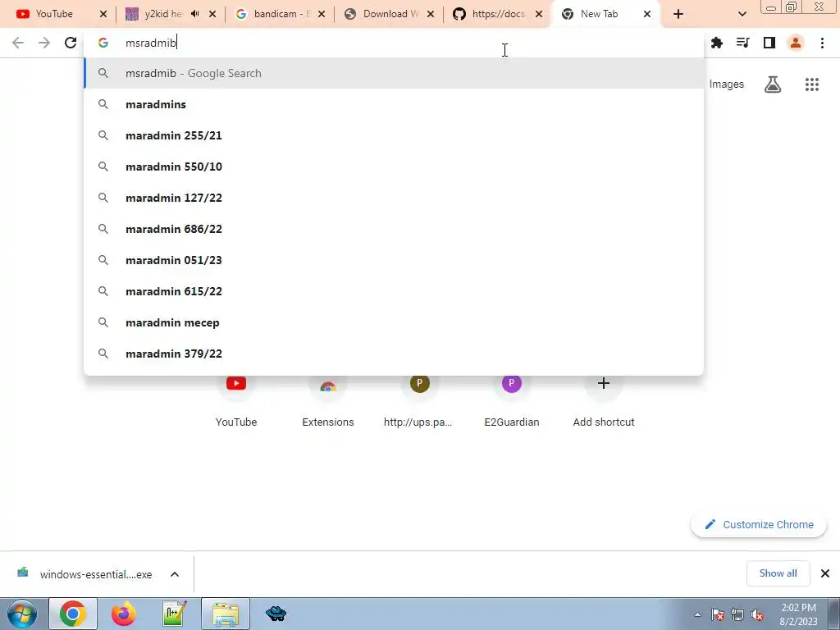Open the http://ups.pa... shortcut tile
Image resolution: width=840 pixels, height=630 pixels.
[419, 400]
